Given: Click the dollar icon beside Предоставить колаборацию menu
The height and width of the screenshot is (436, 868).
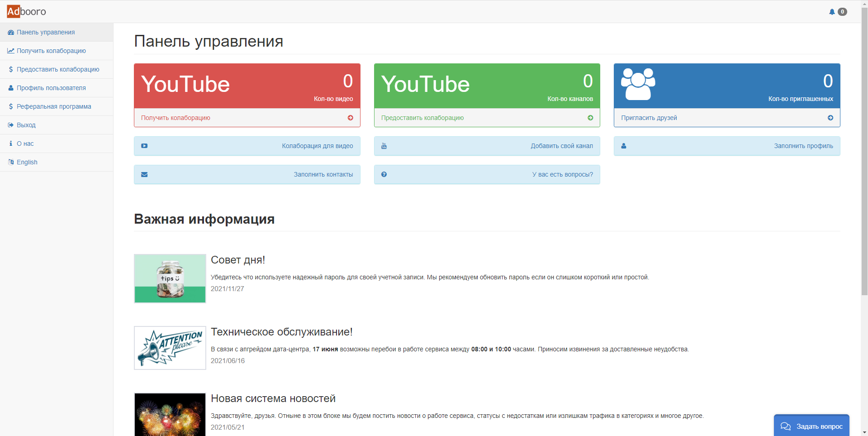Looking at the screenshot, I should coord(11,69).
